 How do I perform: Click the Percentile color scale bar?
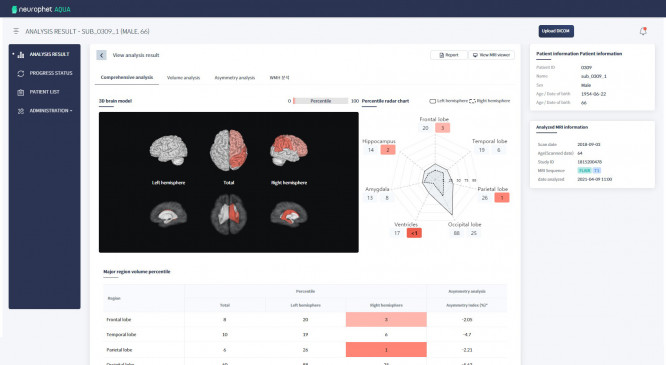[x=321, y=101]
